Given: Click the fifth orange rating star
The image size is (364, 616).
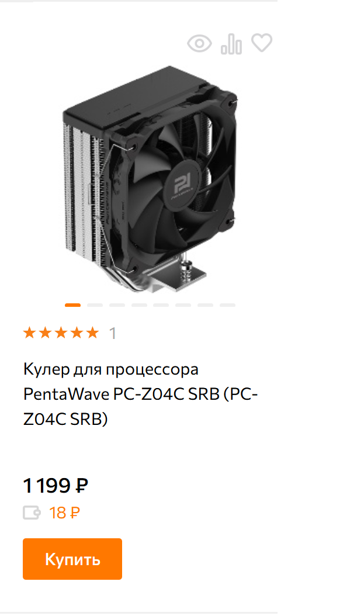Looking at the screenshot, I should click(92, 333).
